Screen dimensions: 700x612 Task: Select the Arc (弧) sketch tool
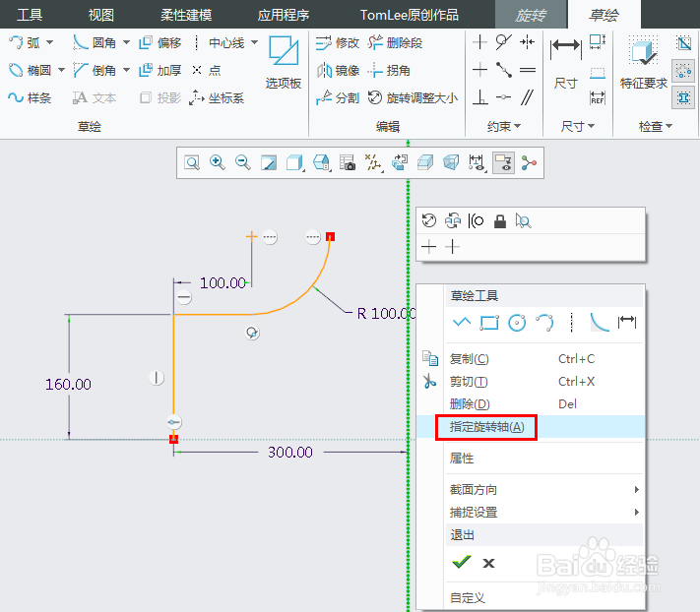[x=25, y=43]
